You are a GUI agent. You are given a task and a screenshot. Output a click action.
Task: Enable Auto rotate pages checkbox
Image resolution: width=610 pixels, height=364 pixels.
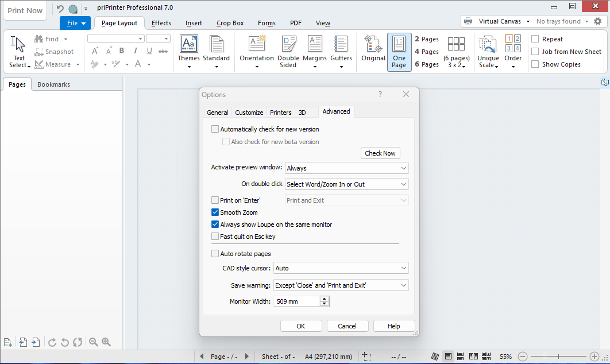point(215,254)
